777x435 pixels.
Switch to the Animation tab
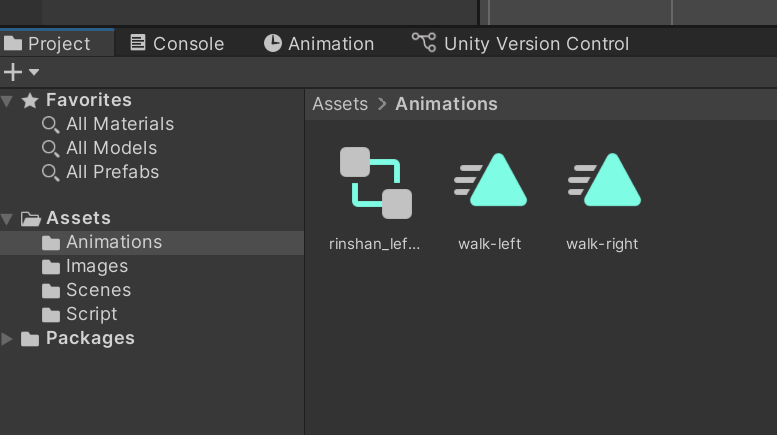(x=319, y=44)
